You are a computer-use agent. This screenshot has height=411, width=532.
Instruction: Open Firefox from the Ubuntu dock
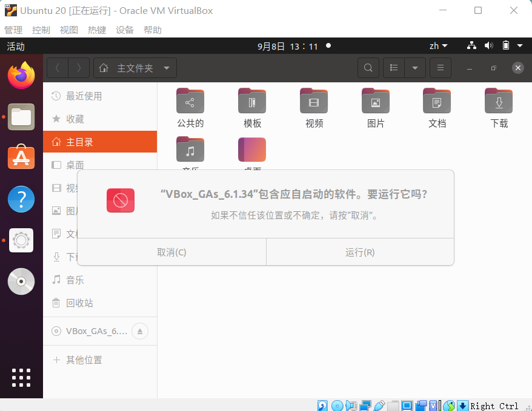(x=21, y=74)
